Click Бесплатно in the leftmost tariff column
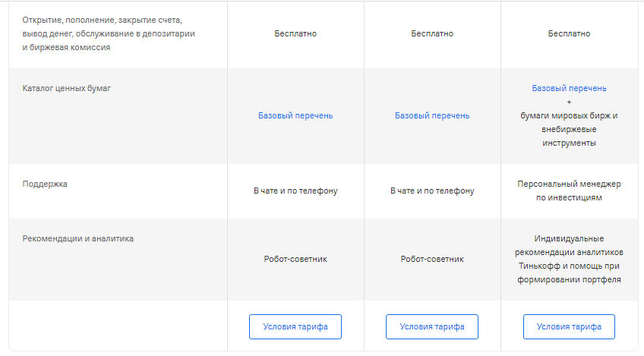This screenshot has height=356, width=644. pyautogui.click(x=295, y=33)
